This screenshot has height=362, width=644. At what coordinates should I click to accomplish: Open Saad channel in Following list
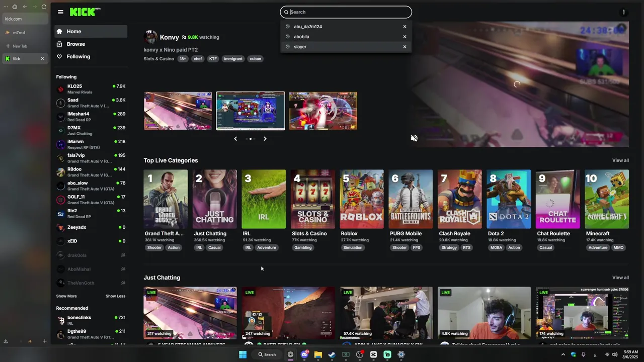coord(91,103)
